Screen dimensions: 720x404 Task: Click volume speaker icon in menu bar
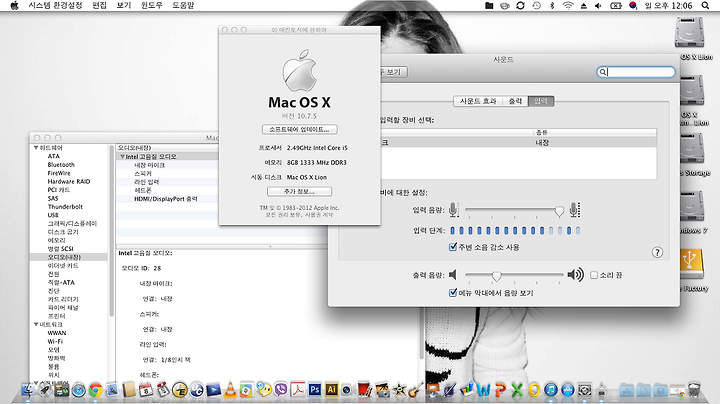pos(598,6)
